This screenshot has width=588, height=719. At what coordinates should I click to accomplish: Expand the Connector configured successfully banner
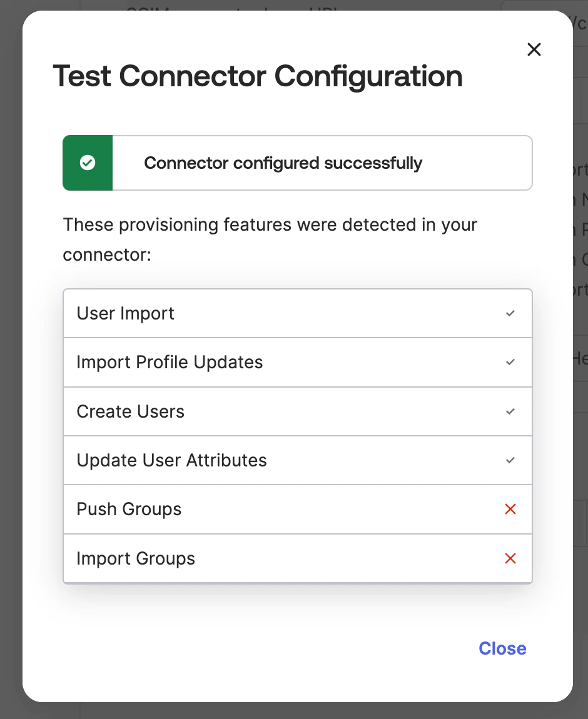click(297, 163)
